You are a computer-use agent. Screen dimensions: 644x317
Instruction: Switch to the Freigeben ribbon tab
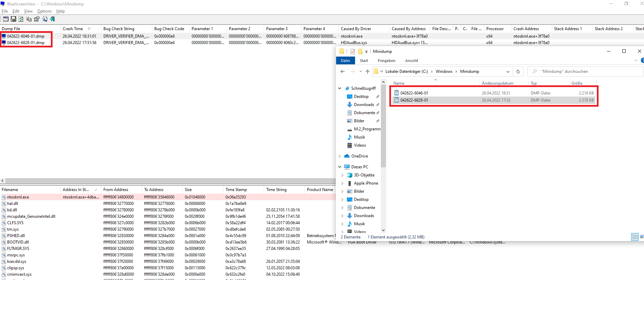tap(387, 61)
